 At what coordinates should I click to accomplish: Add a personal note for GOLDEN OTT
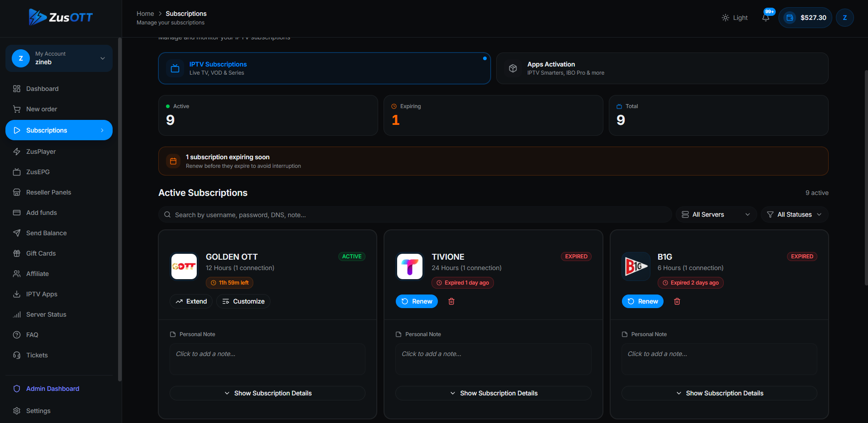coord(267,359)
